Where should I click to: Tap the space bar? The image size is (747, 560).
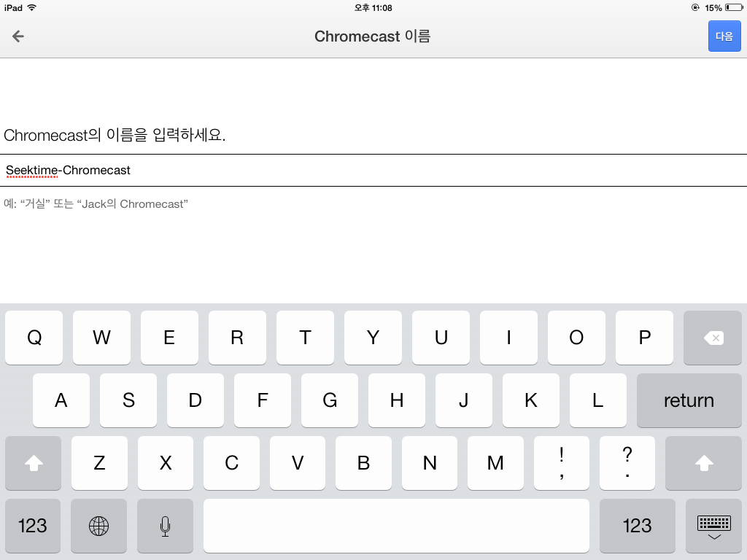(x=396, y=526)
